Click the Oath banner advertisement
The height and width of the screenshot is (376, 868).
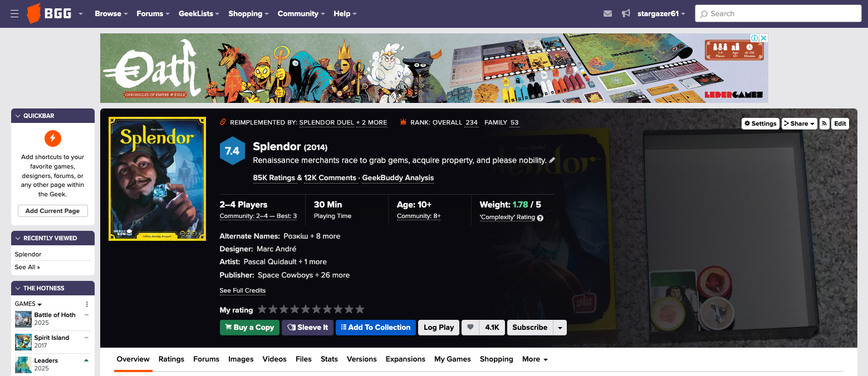tap(434, 68)
